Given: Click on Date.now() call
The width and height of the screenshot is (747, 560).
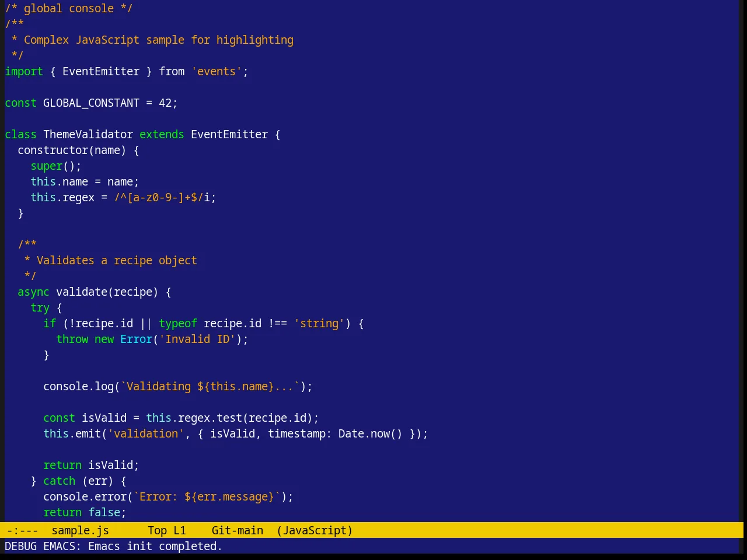Looking at the screenshot, I should 371,433.
